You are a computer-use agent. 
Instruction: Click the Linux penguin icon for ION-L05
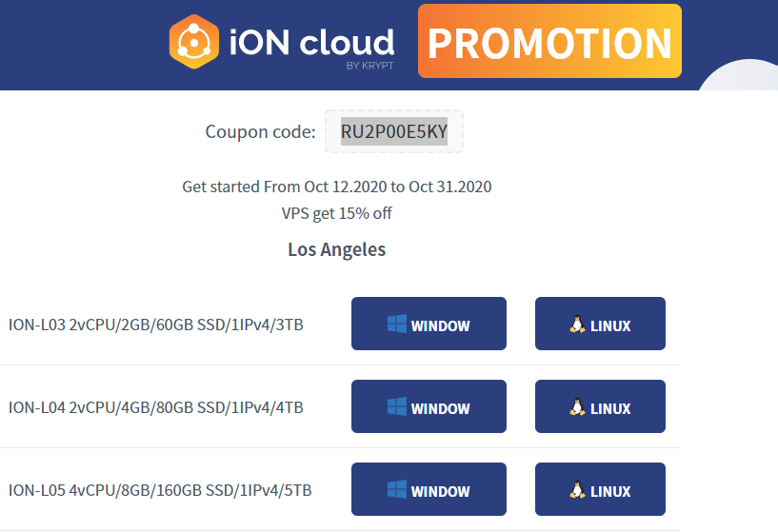click(577, 489)
